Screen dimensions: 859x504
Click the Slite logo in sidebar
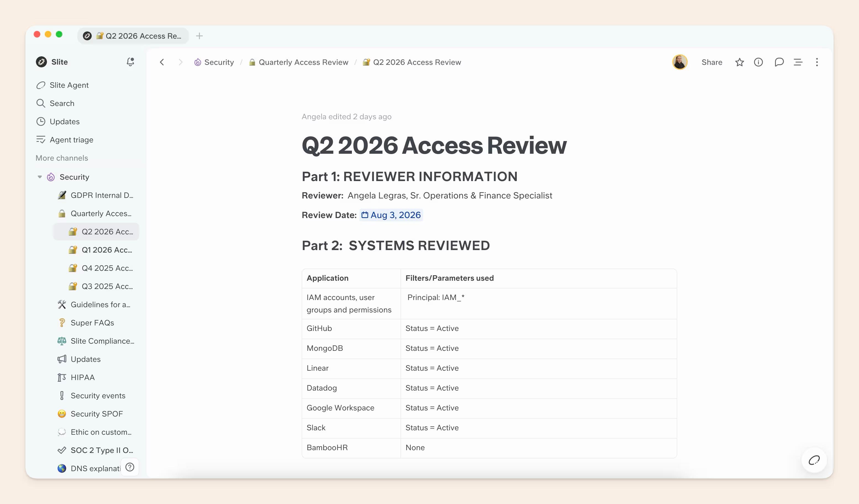pyautogui.click(x=41, y=62)
